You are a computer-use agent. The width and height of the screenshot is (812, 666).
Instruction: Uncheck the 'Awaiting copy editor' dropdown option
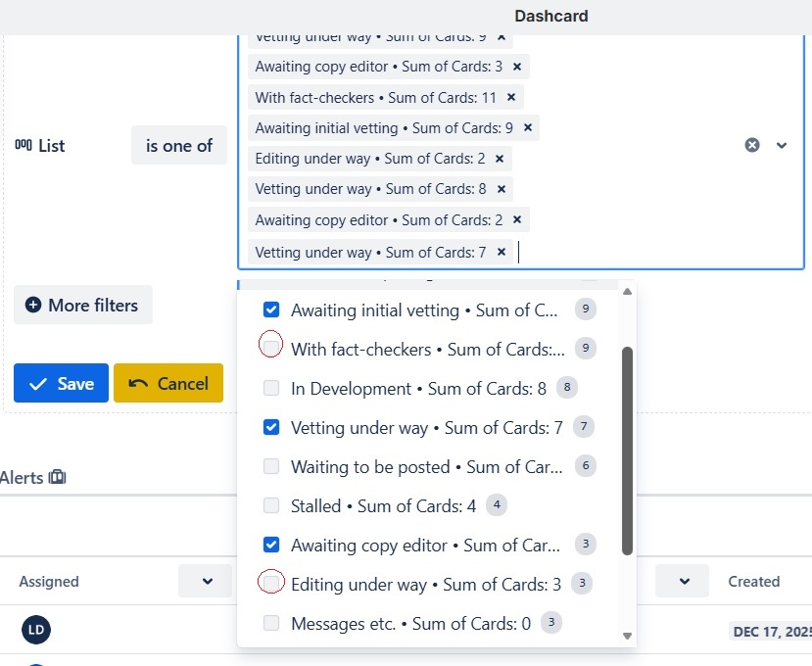point(271,545)
